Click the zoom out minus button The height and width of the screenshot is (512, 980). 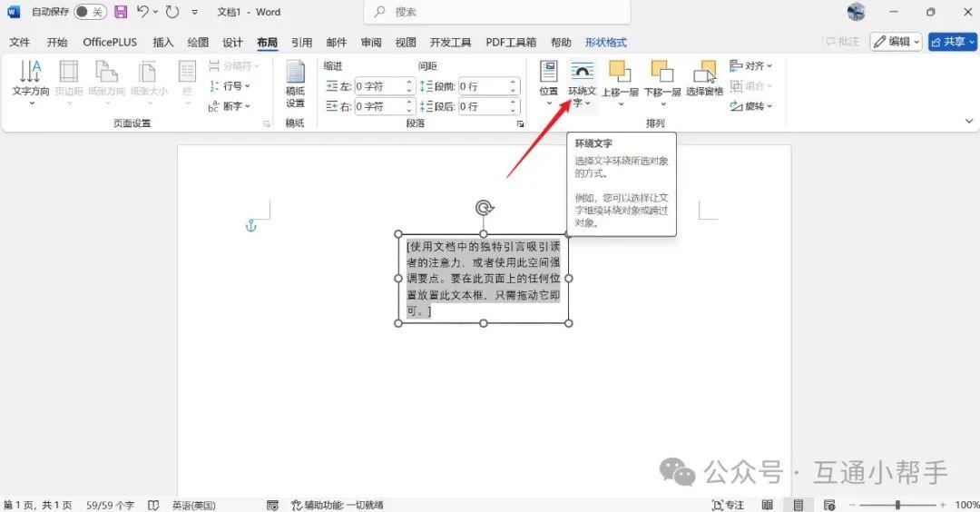(x=851, y=505)
